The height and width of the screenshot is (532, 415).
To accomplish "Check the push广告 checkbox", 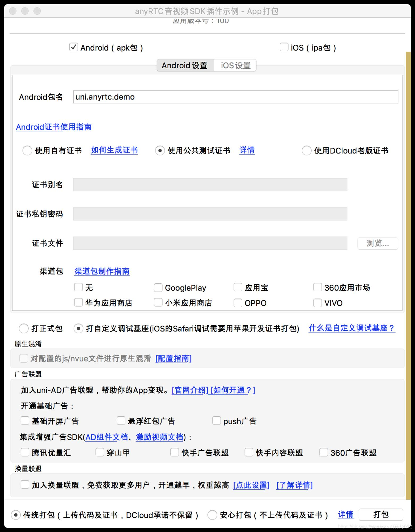I will (217, 421).
